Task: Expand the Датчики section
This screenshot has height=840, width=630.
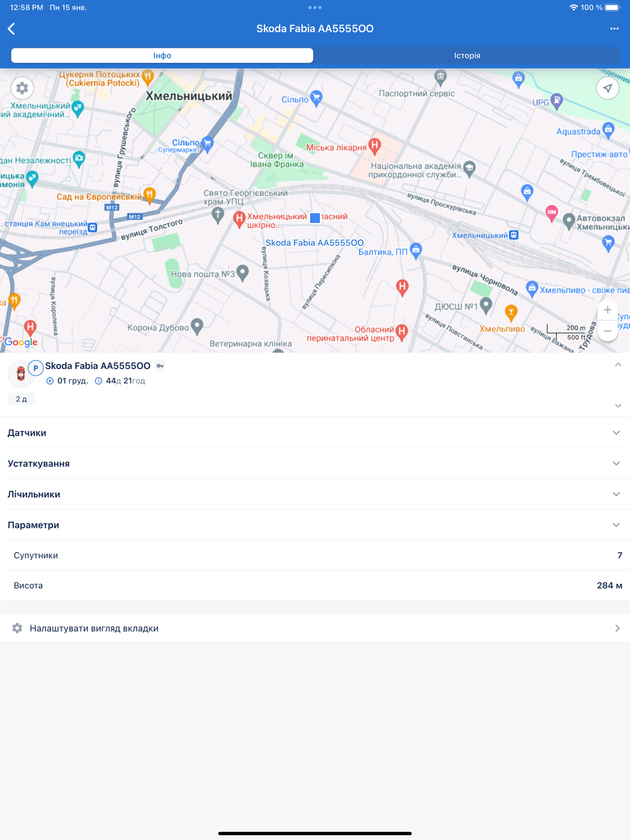Action: (315, 433)
